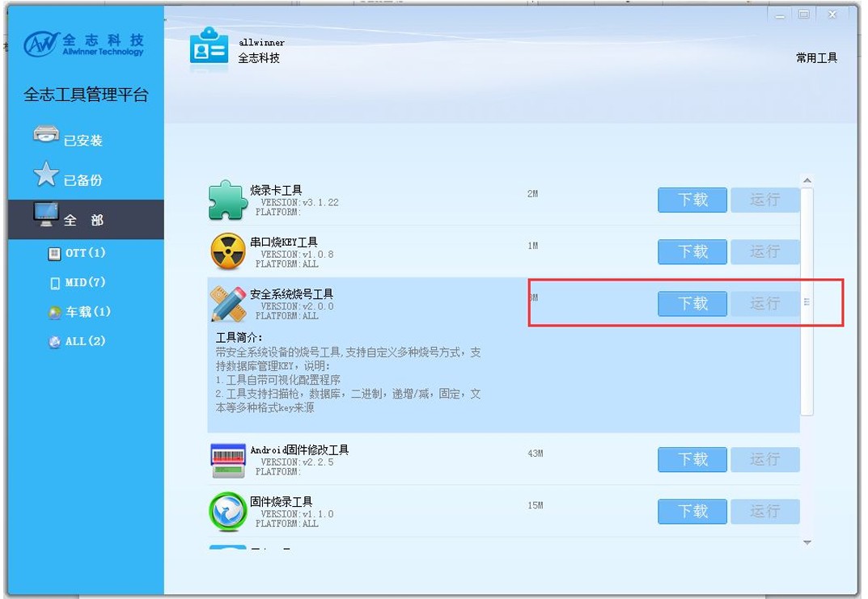Click the allwinner user profile card icon
868x599 pixels.
(x=209, y=49)
